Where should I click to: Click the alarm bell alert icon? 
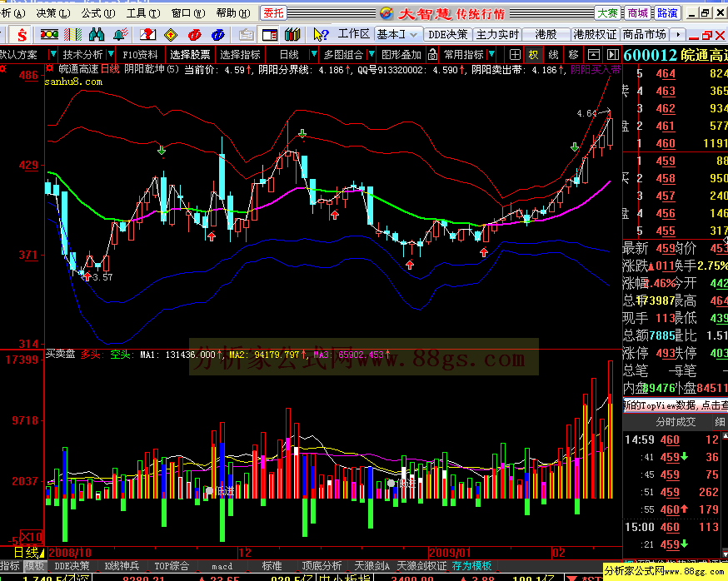[x=121, y=34]
